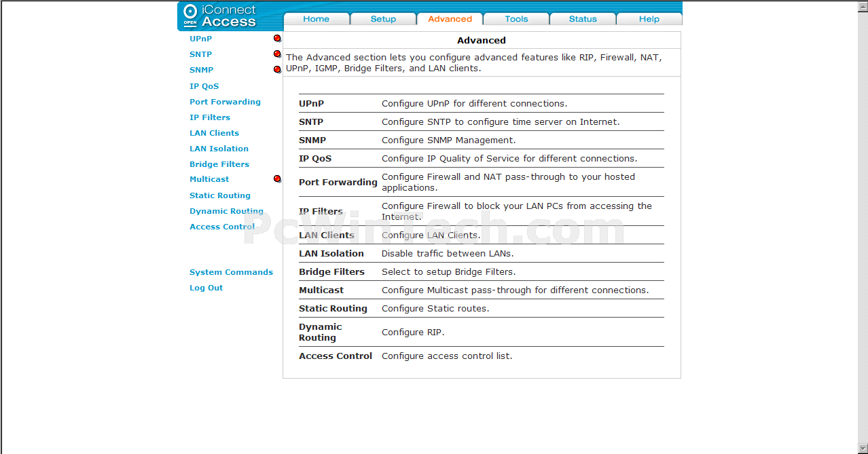Click the bold Bridge Filters label in the table
Screen dimensions: 868x454
332,272
